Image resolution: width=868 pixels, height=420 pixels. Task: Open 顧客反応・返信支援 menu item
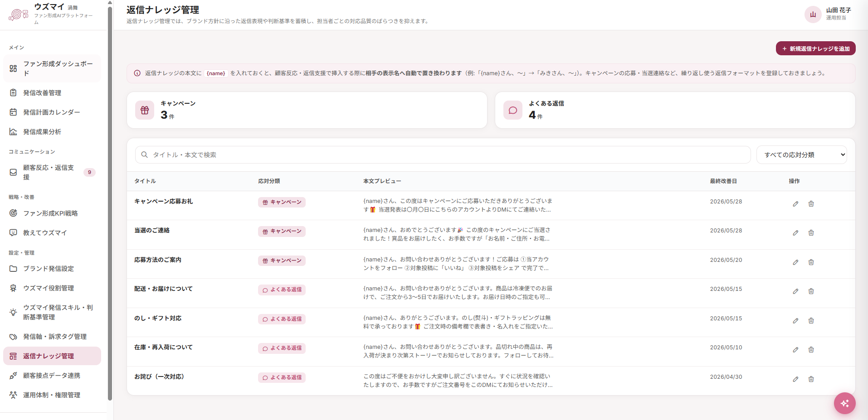pyautogui.click(x=52, y=172)
